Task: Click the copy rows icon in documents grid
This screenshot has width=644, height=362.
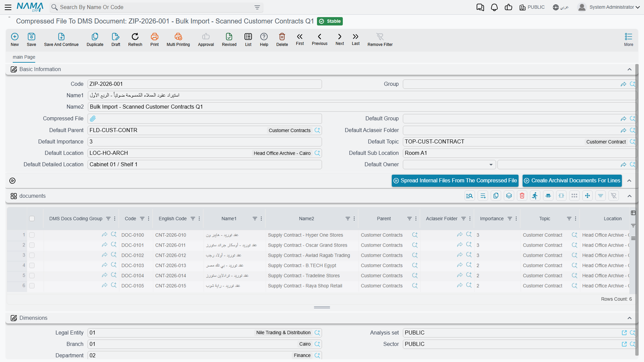Action: (x=496, y=196)
